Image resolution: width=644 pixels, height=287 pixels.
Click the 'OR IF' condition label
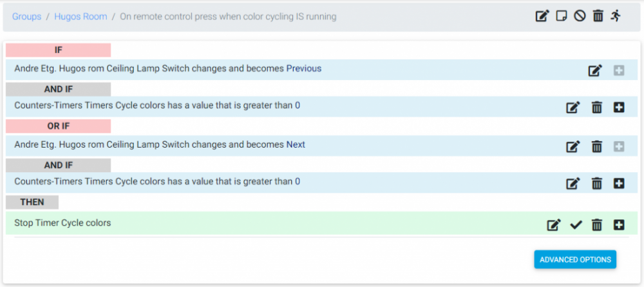point(58,126)
